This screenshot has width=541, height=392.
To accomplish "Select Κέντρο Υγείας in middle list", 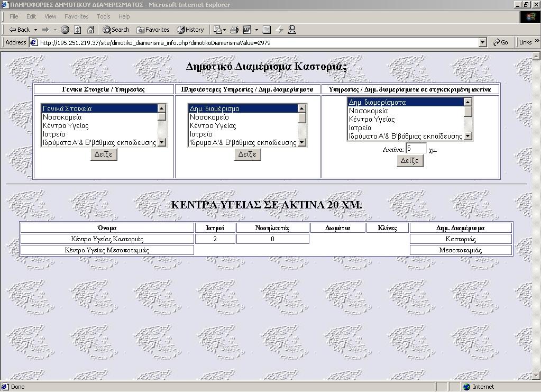I will 243,125.
